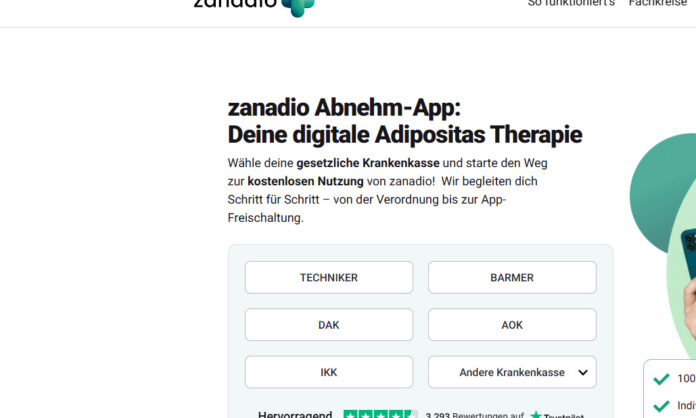
Task: Choose BARMER as your Krankenkasse
Action: pos(512,277)
